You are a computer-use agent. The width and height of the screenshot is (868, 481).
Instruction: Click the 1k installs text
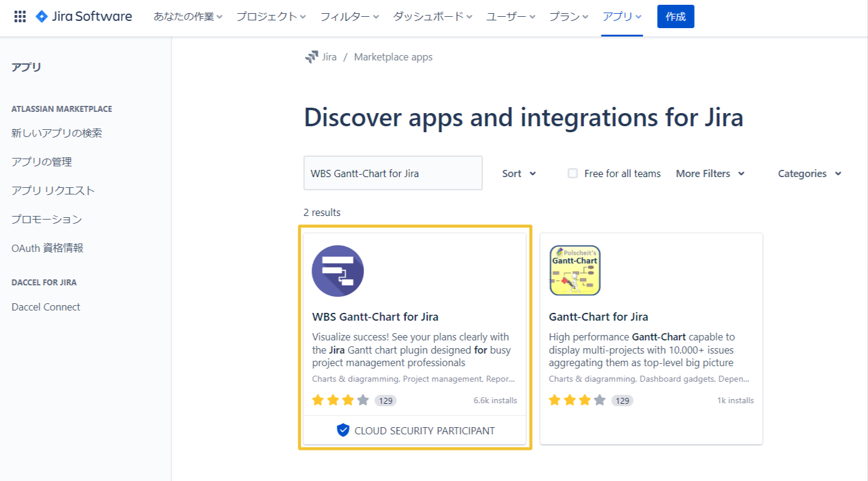735,401
